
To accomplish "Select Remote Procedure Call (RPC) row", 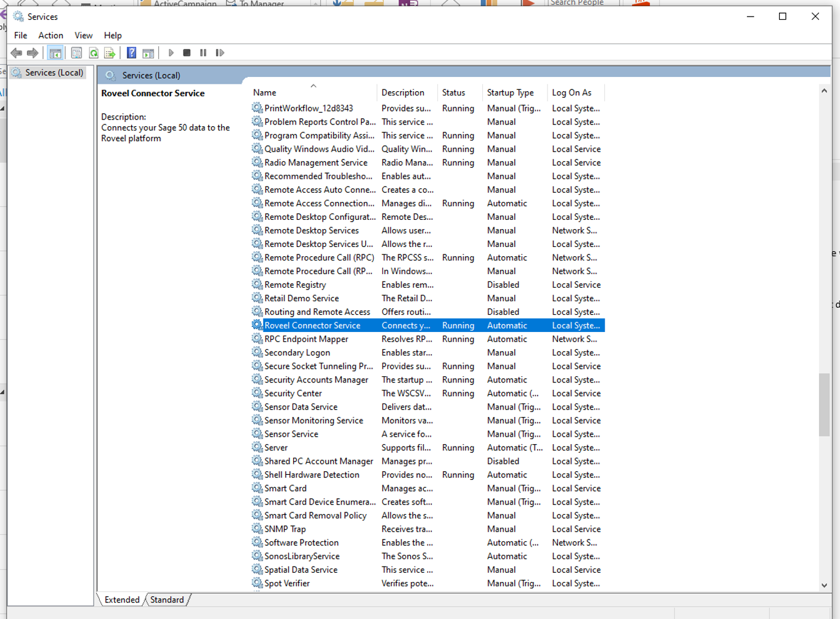I will tap(428, 257).
